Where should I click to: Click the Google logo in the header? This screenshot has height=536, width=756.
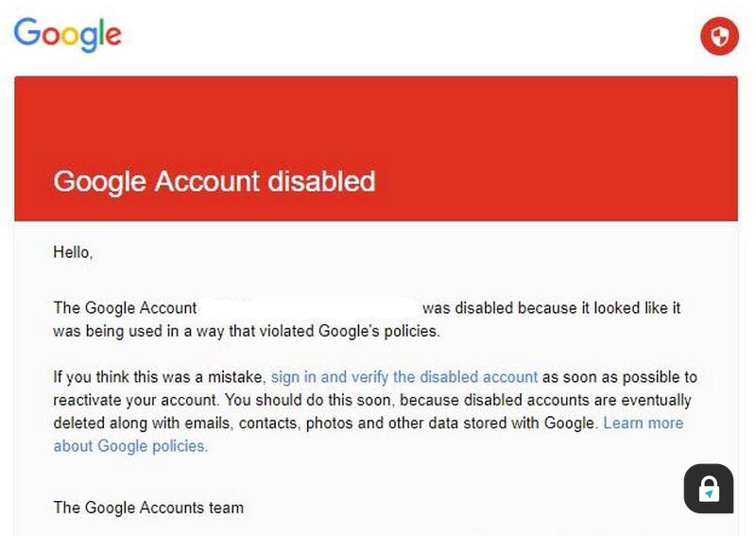67,35
